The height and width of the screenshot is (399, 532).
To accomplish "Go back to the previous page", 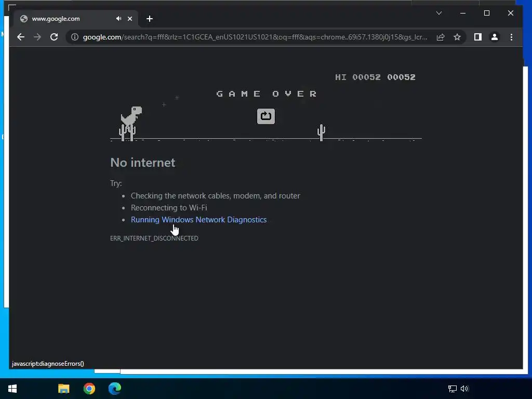I will coord(21,37).
